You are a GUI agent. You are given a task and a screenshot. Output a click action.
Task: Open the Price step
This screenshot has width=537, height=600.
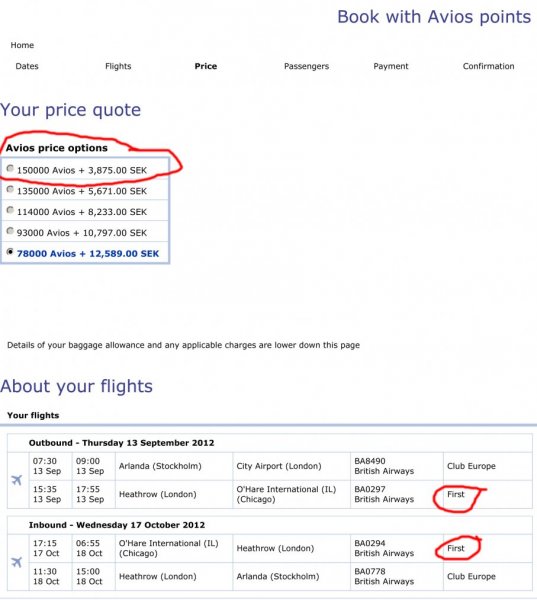pyautogui.click(x=206, y=66)
